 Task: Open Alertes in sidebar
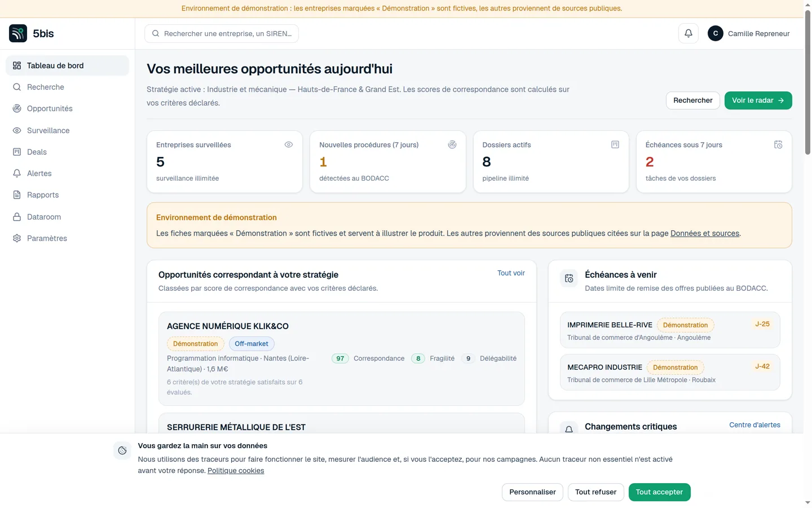(x=67, y=173)
